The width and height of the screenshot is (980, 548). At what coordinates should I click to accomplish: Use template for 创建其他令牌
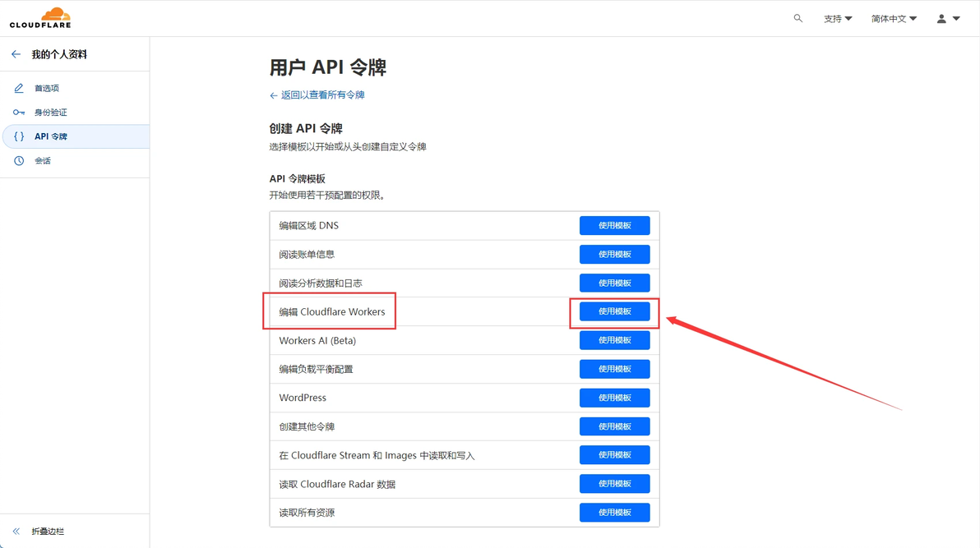[614, 426]
